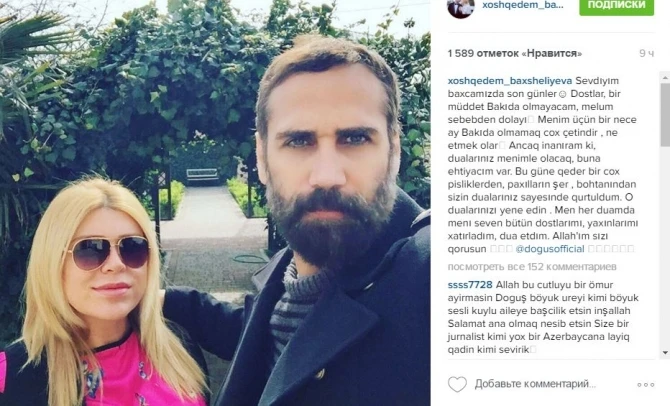This screenshot has height=406, width=670.
Task: Open the poster's profile avatar picture
Action: pyautogui.click(x=461, y=8)
